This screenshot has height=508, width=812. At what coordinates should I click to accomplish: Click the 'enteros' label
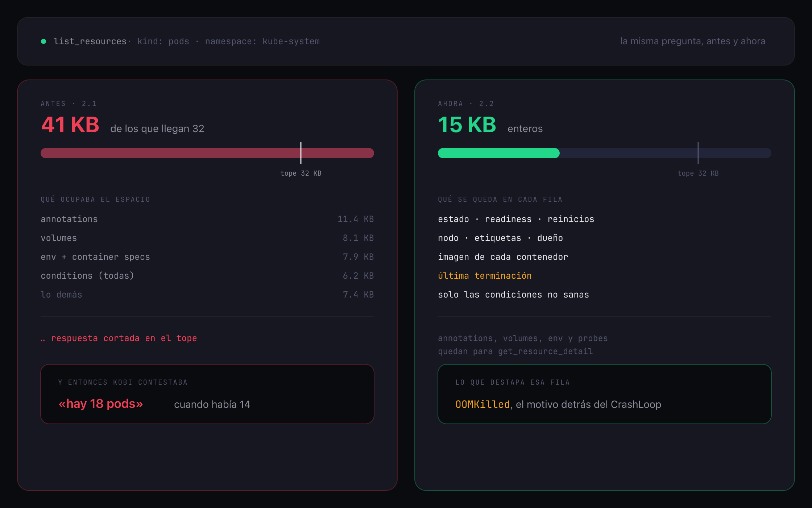525,128
